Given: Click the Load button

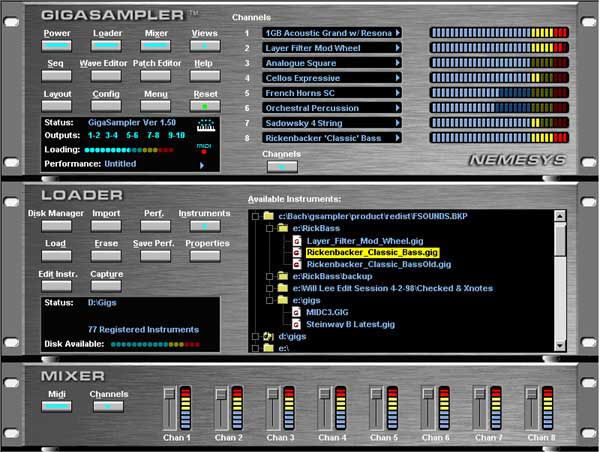Looking at the screenshot, I should [57, 256].
